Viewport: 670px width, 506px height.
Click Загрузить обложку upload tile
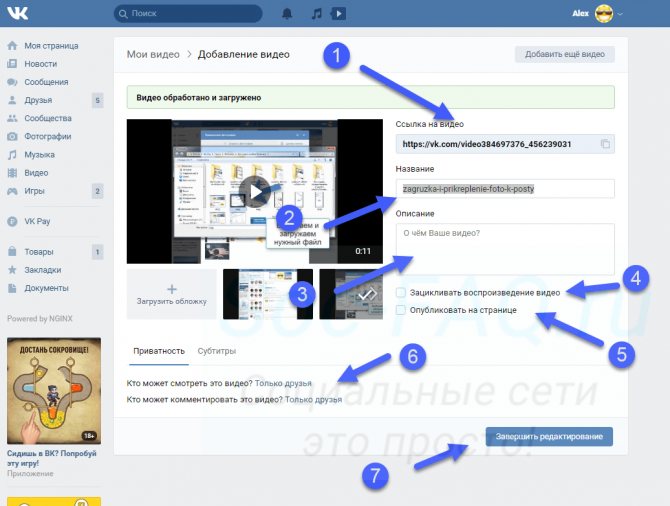point(172,294)
